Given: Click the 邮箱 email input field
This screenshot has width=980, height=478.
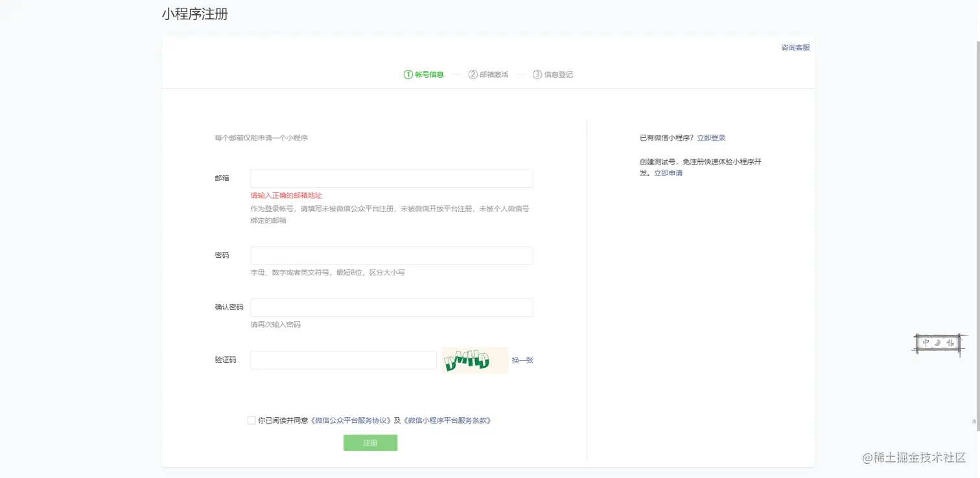Looking at the screenshot, I should [391, 178].
